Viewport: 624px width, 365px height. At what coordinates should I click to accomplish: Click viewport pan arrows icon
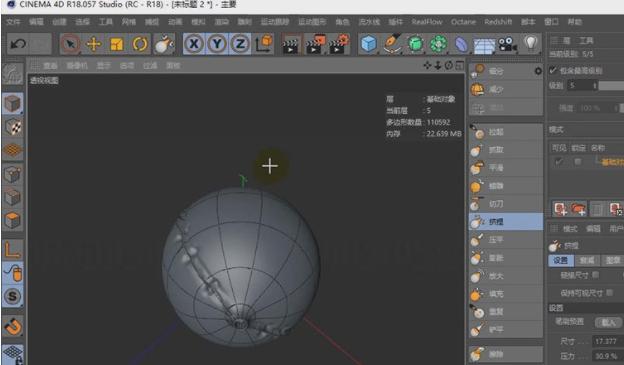click(x=427, y=65)
